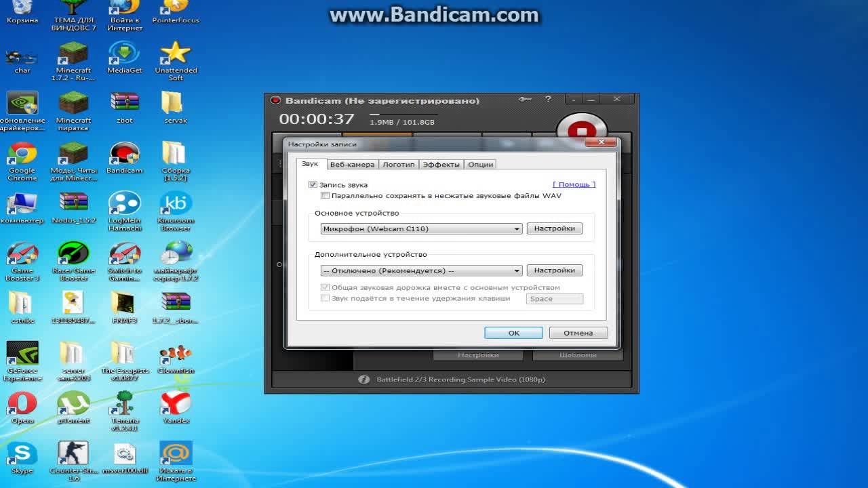Image resolution: width=868 pixels, height=488 pixels.
Task: Launch Google Chrome from desktop
Action: pyautogui.click(x=22, y=162)
